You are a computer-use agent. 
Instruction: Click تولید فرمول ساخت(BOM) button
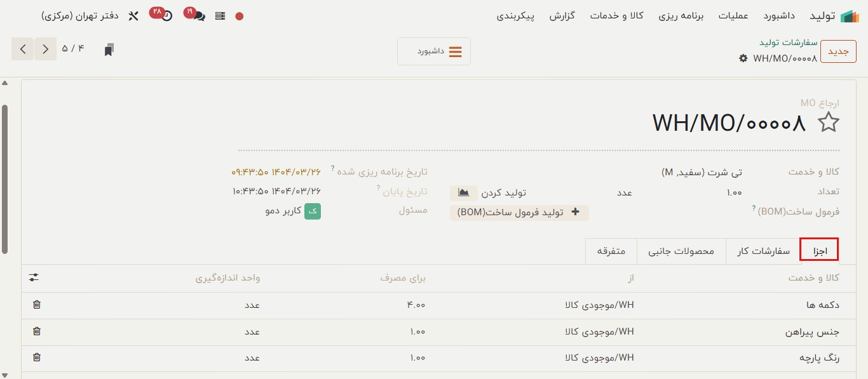(x=519, y=213)
